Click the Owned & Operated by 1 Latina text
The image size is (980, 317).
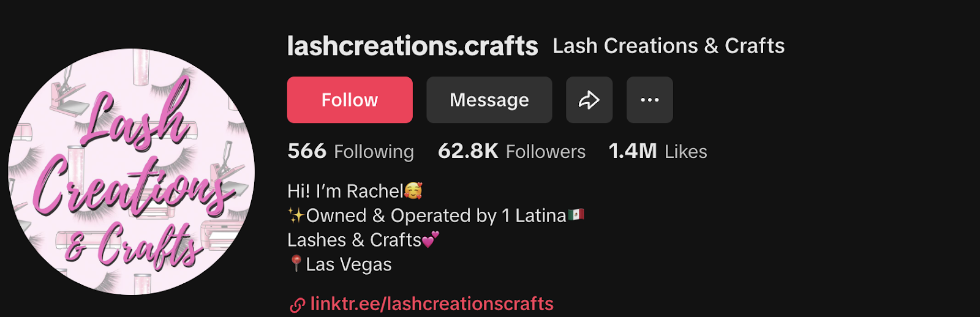(436, 215)
